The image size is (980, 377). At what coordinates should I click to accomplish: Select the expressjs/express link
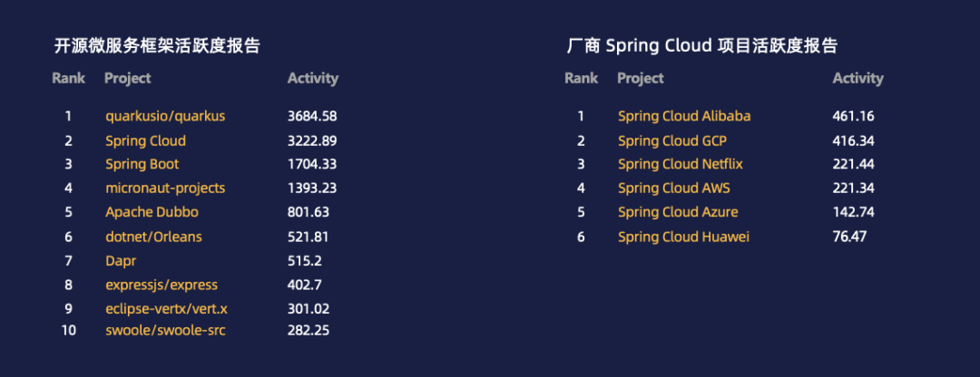pyautogui.click(x=162, y=285)
